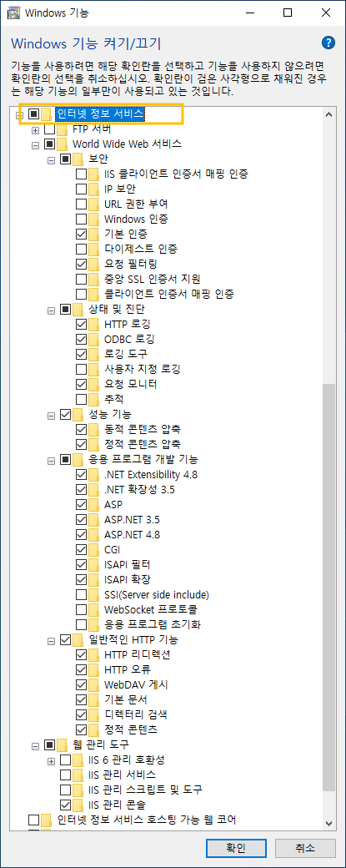This screenshot has height=868, width=346.
Task: Open the blue help question mark icon
Action: click(328, 43)
